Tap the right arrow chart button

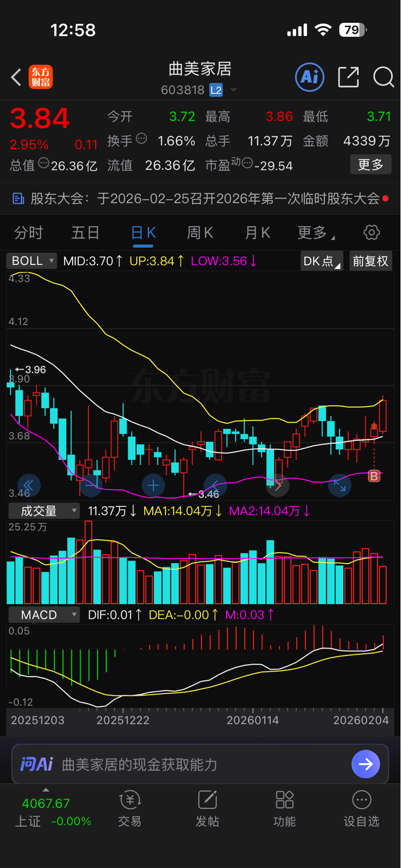click(x=277, y=486)
